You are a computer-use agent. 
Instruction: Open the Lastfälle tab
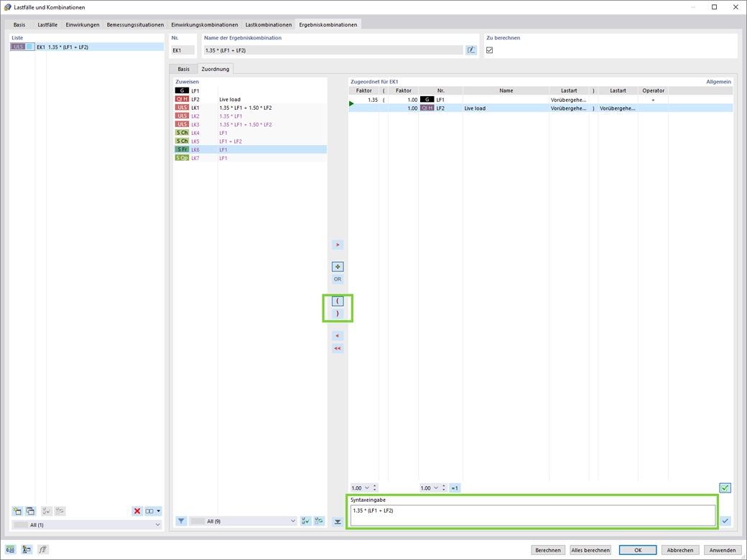click(47, 24)
